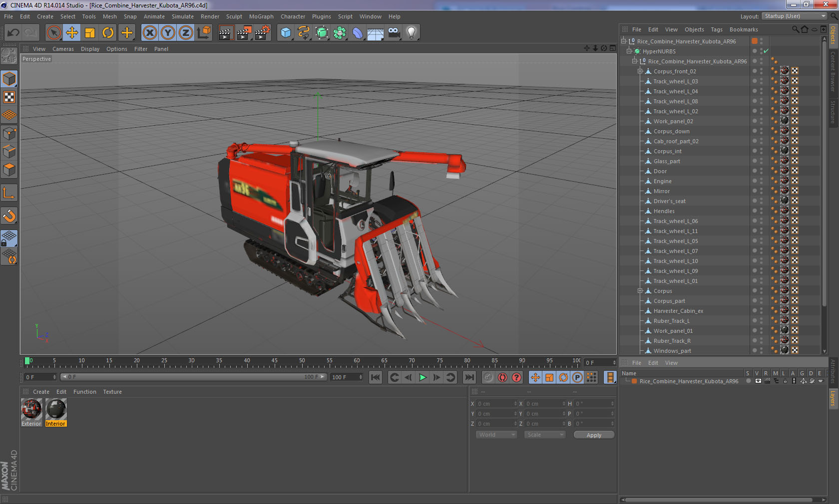
Task: Open the Cameras viewport menu
Action: 63,49
